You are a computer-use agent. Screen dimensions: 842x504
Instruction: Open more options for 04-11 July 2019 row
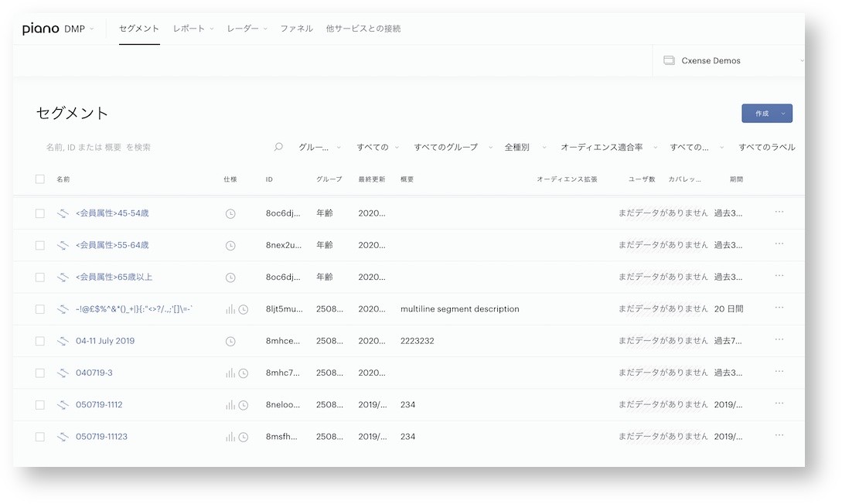coord(779,340)
